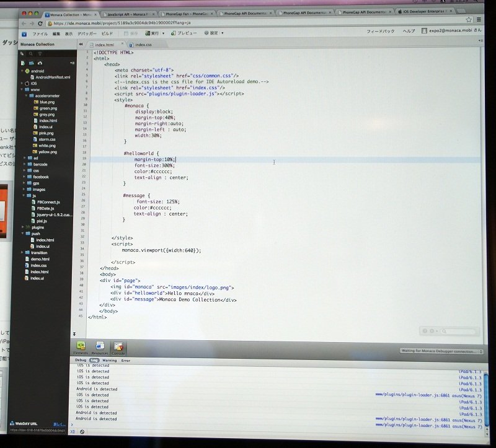Collapse the file panel with double-arrow icon
The image size is (496, 448).
click(81, 45)
